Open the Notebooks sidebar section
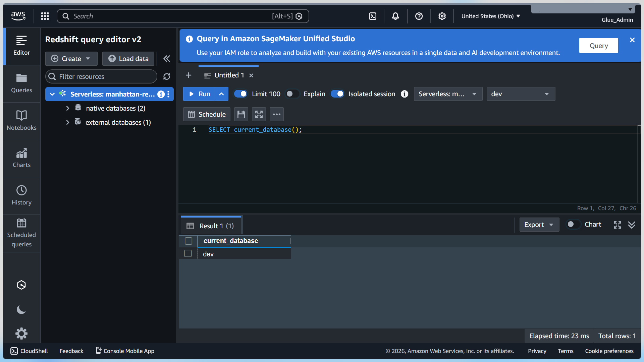The width and height of the screenshot is (644, 362). tap(21, 121)
